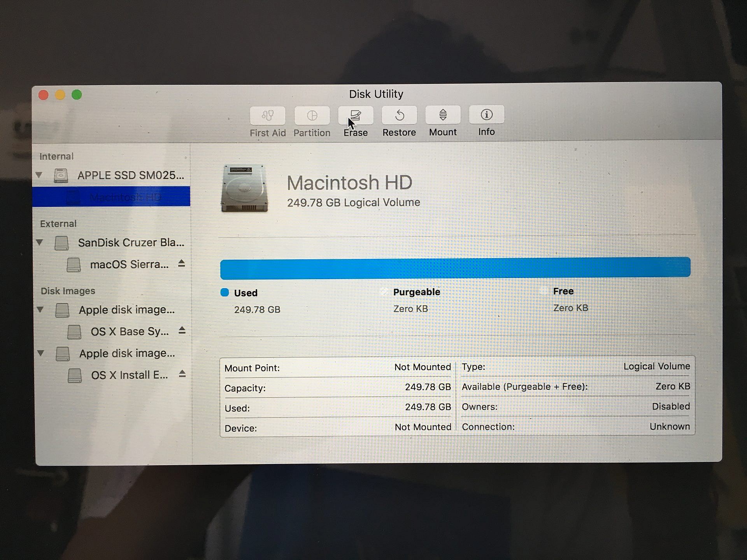Click the Mount label text

[443, 132]
